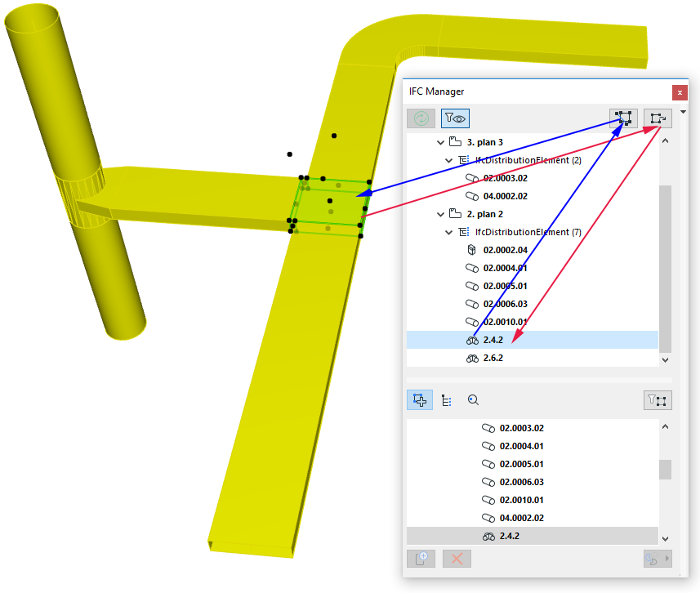The image size is (700, 593).
Task: Select 02.0005.01 in the upper tree
Action: pos(505,286)
